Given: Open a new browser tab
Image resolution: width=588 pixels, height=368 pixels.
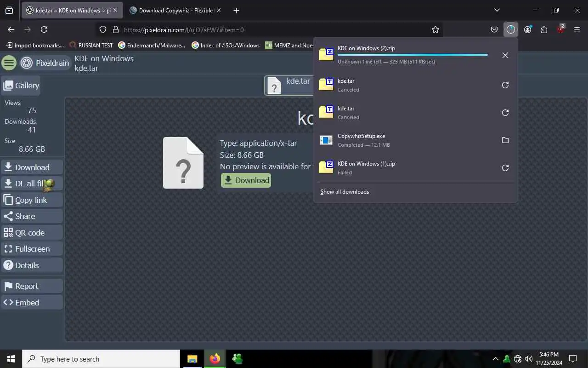Looking at the screenshot, I should click(236, 10).
